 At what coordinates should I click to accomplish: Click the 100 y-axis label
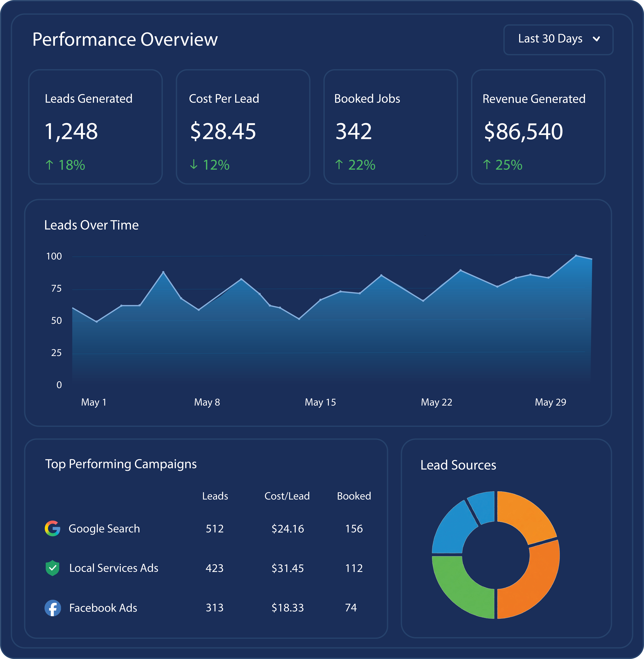[x=54, y=256]
